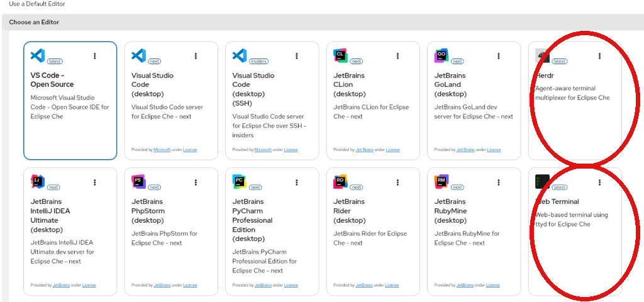Open JetBrains provider link on GoLand card
Image resolution: width=644 pixels, height=302 pixels.
pyautogui.click(x=465, y=150)
